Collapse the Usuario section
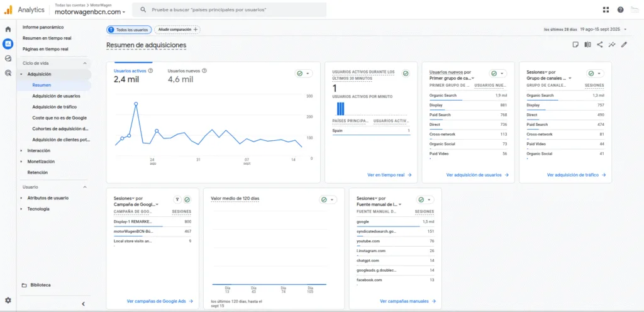This screenshot has width=644, height=312. tap(85, 187)
